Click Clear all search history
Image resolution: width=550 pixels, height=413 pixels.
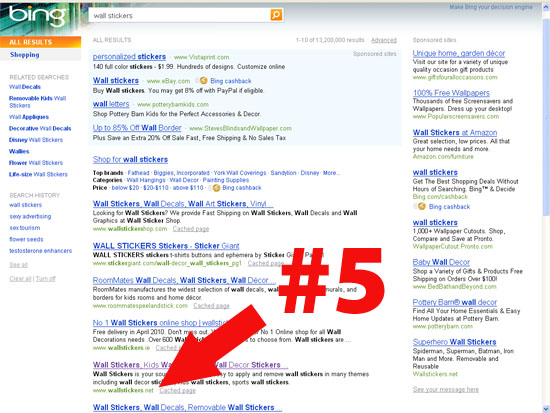click(x=20, y=279)
